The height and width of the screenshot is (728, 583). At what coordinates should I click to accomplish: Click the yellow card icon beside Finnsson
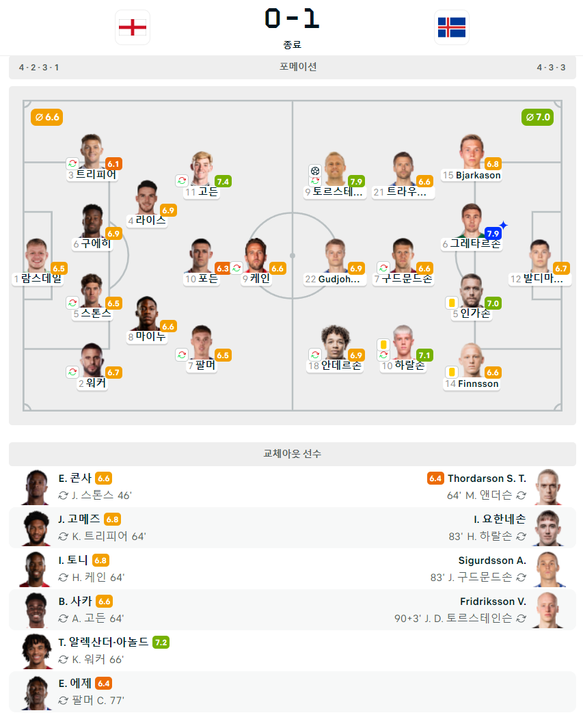[452, 372]
